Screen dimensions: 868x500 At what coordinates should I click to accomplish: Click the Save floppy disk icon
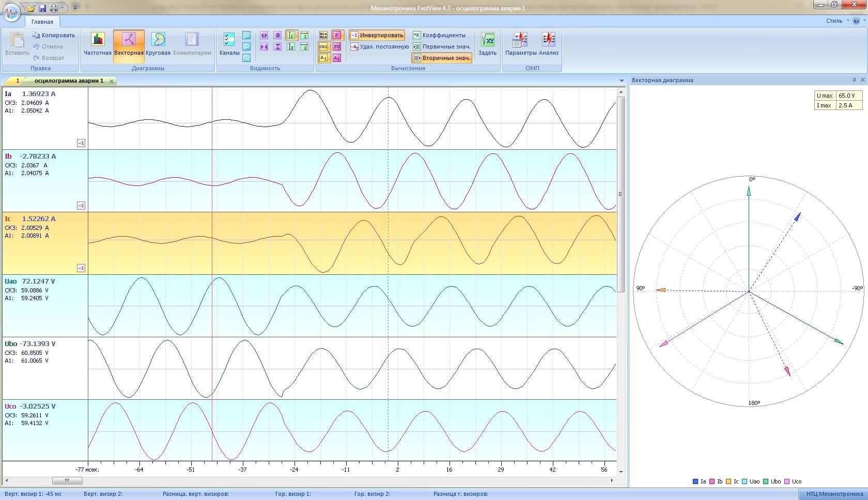42,8
